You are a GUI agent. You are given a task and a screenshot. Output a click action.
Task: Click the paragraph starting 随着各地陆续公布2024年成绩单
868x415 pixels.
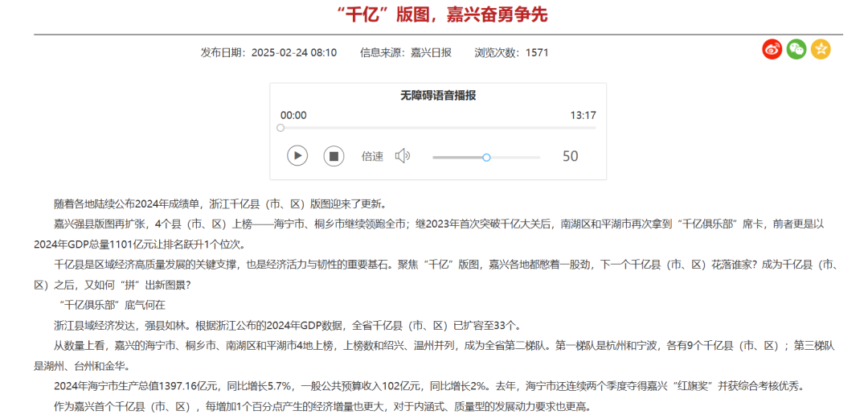(223, 203)
